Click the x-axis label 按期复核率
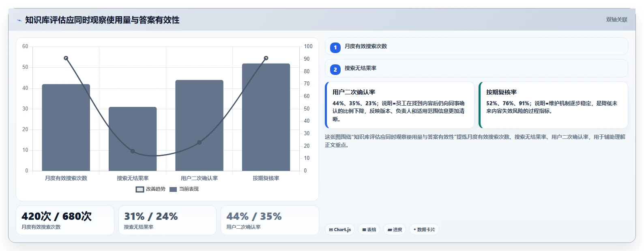 pos(266,178)
